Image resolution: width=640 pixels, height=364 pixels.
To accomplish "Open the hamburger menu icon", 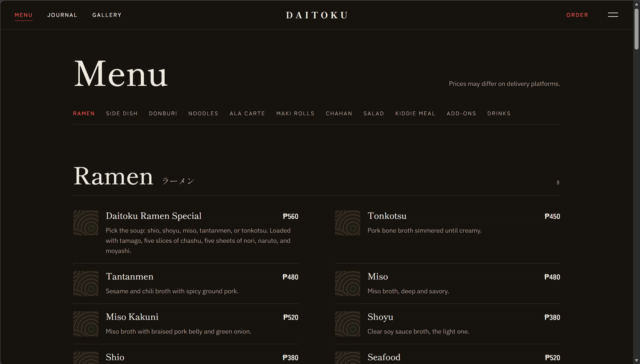I will tap(613, 15).
